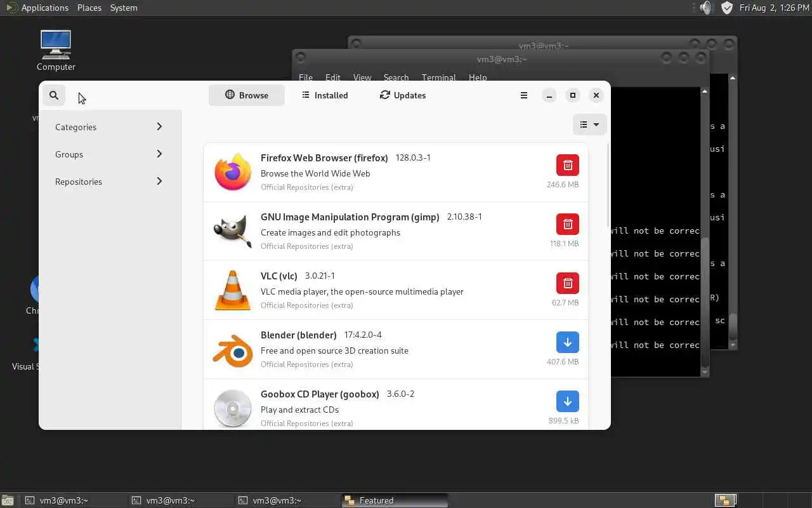Click the volume speaker icon in top panel

pos(706,8)
